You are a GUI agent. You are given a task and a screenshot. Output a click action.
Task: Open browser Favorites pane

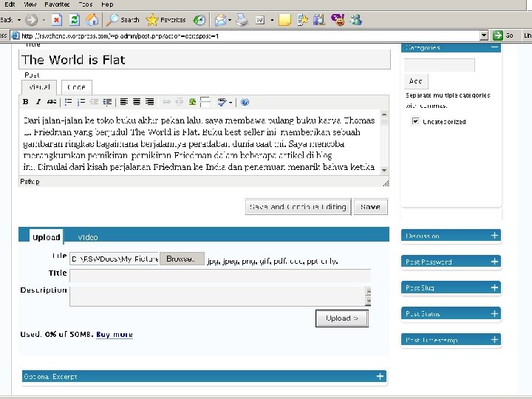166,20
